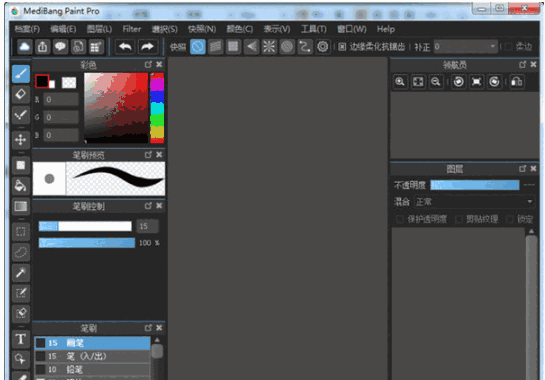Click the brush list scrollbar
545x380 pixels.
(x=157, y=351)
